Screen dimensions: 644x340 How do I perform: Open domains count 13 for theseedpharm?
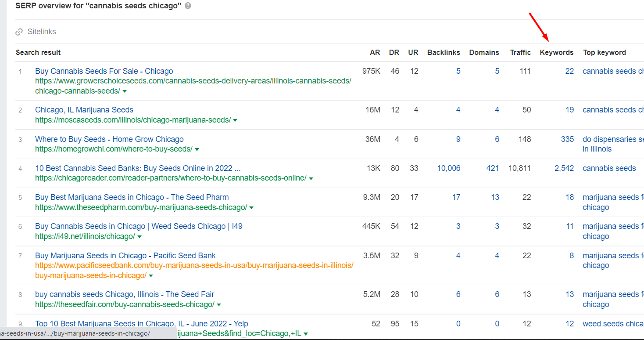[495, 197]
